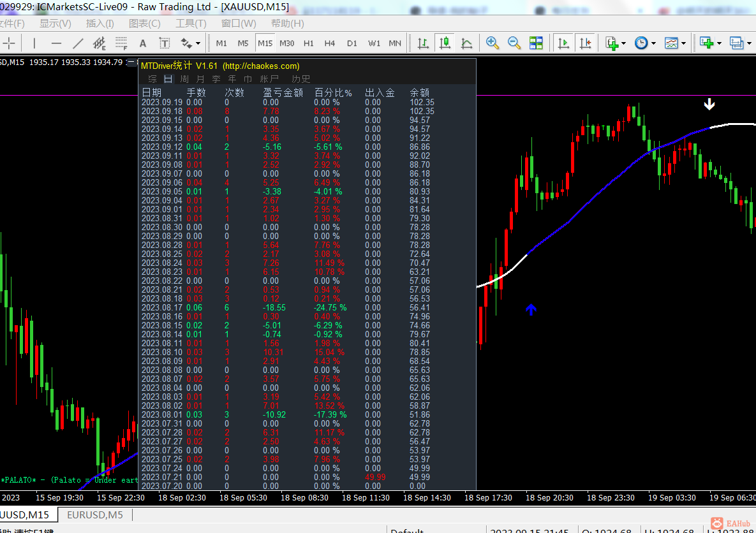
Task: Click the 盈亏金额 column header
Action: pyautogui.click(x=283, y=92)
